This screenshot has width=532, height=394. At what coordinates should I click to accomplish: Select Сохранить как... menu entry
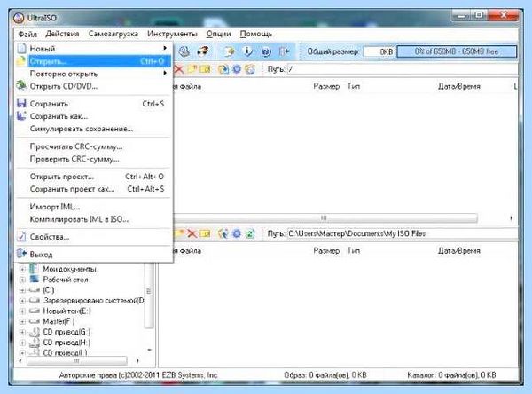point(93,116)
